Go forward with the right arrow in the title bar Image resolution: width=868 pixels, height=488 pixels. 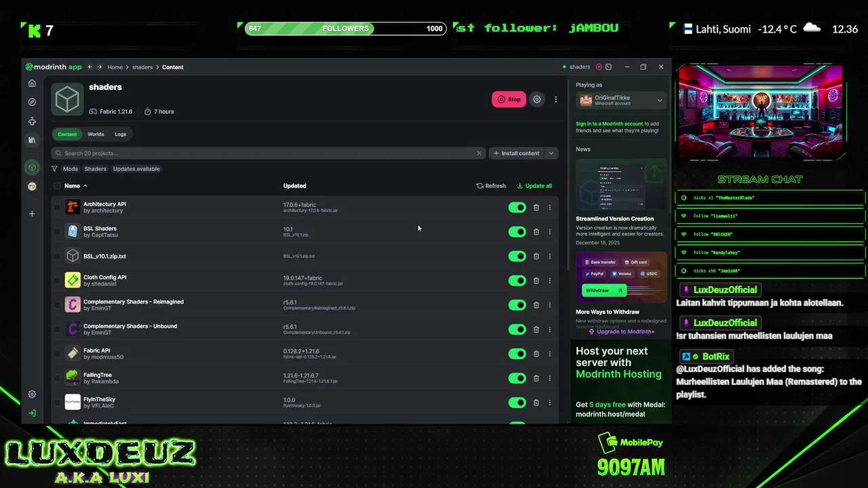coord(100,67)
